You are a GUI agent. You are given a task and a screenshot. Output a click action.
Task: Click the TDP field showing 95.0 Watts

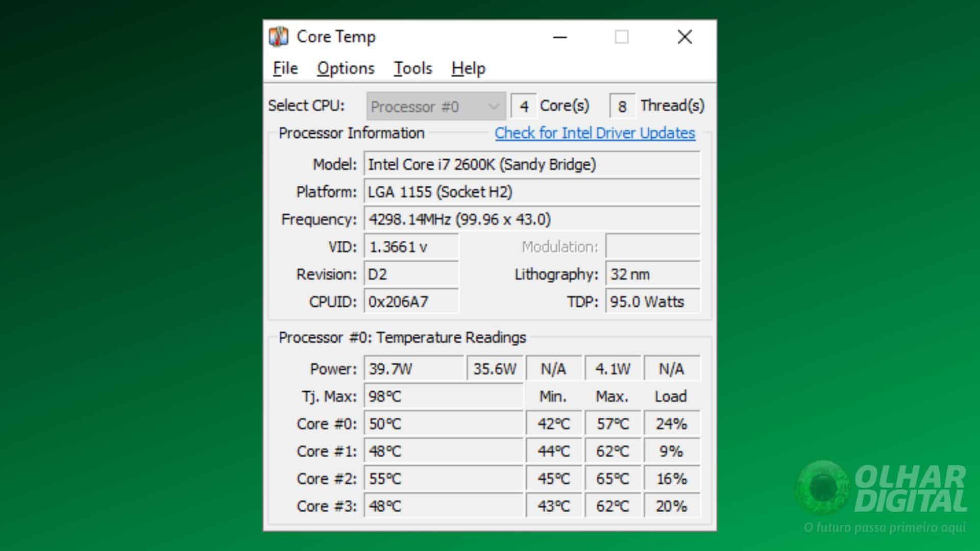coord(652,302)
